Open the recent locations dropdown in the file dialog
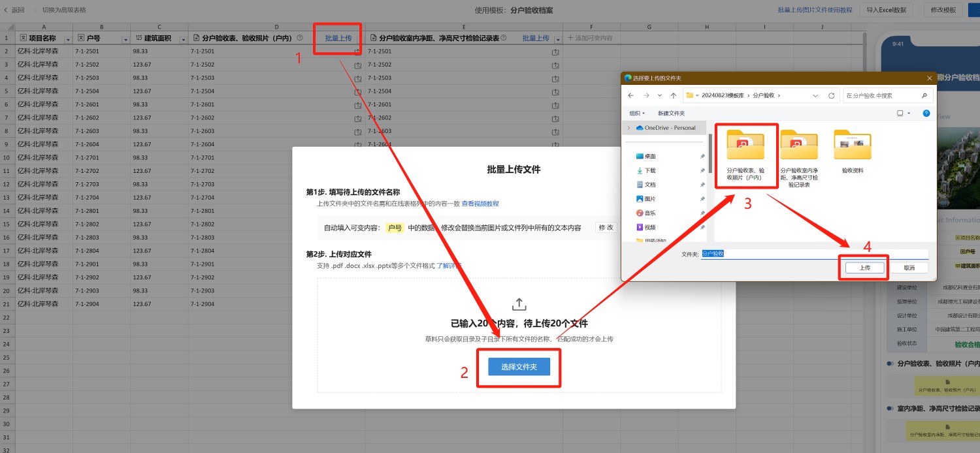 tap(660, 95)
